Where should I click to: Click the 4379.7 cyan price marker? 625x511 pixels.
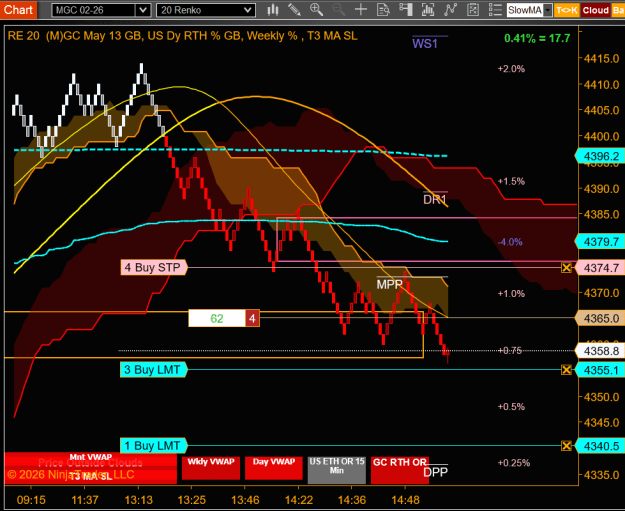[x=599, y=242]
